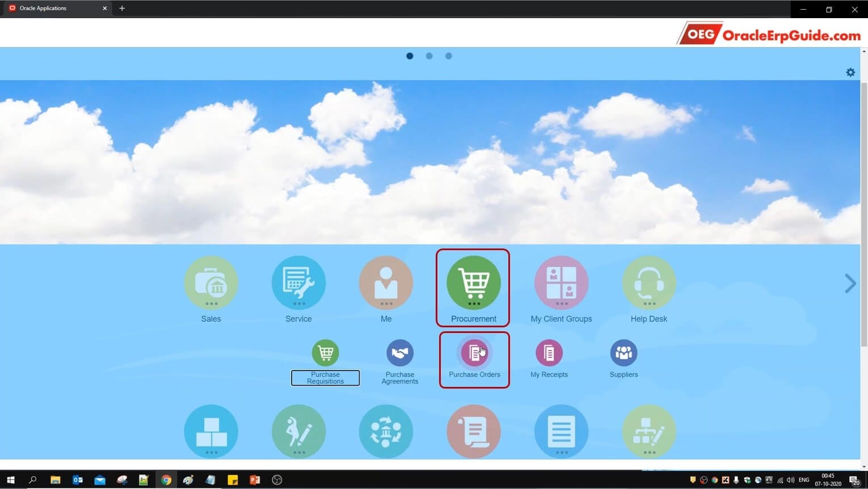Open Suppliers
This screenshot has height=489, width=868.
pos(623,352)
